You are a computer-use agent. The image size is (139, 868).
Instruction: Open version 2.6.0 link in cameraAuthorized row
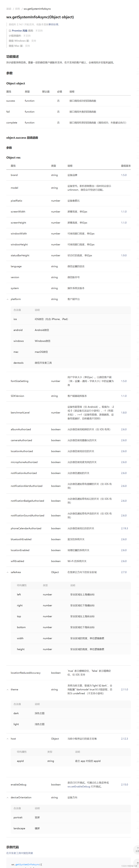tap(124, 440)
